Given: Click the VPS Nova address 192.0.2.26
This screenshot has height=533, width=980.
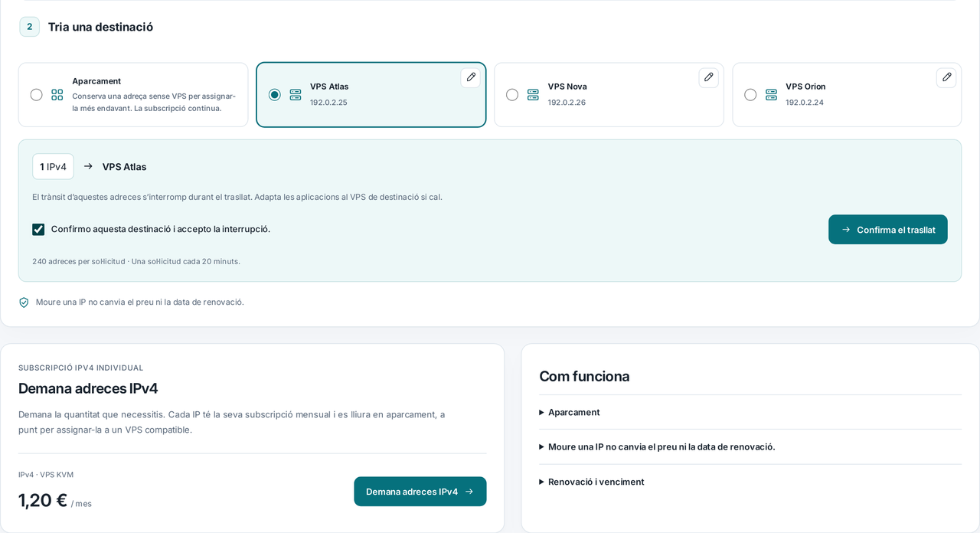Looking at the screenshot, I should pos(567,103).
